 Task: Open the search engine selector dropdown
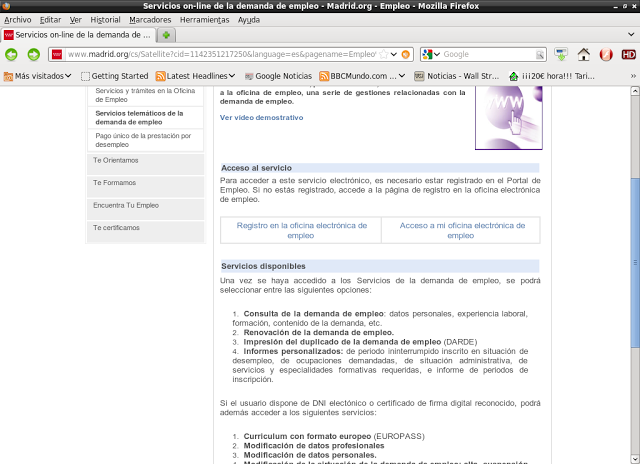click(x=431, y=54)
